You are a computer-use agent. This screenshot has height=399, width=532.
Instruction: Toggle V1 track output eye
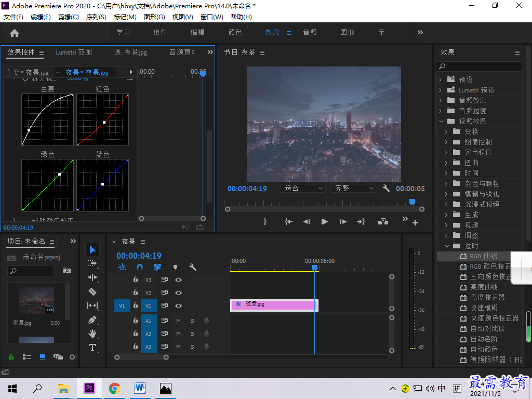coord(179,305)
